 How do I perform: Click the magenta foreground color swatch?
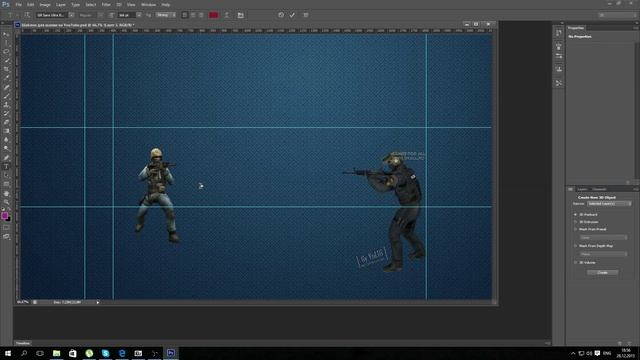click(x=4, y=216)
